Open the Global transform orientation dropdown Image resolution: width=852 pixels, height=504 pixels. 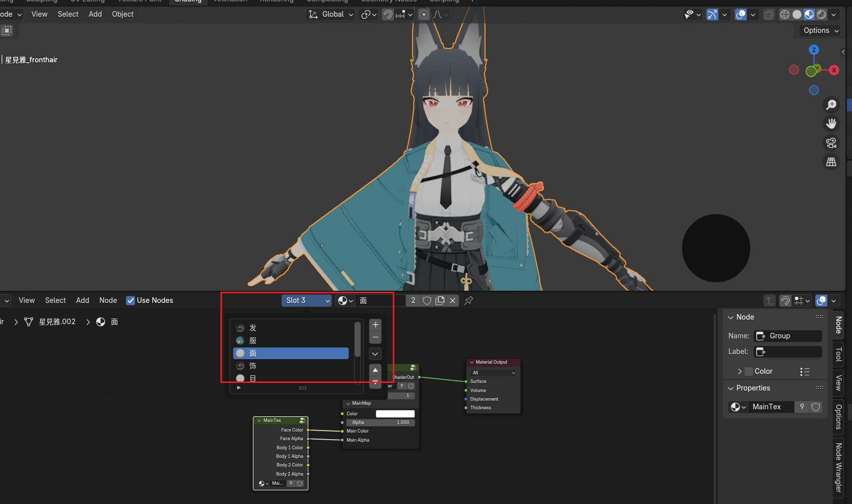331,14
